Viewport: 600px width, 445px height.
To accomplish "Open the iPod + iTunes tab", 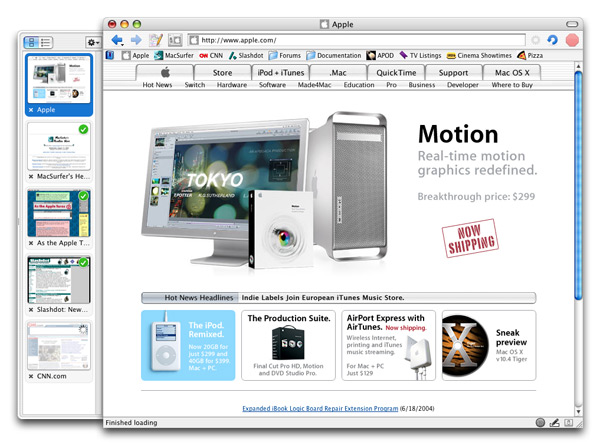I will [x=280, y=72].
